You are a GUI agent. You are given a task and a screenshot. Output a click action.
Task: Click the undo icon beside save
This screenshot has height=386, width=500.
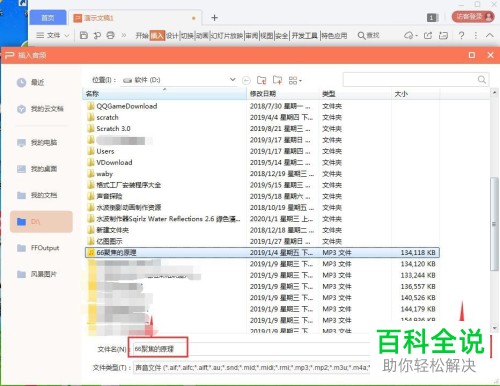(97, 35)
